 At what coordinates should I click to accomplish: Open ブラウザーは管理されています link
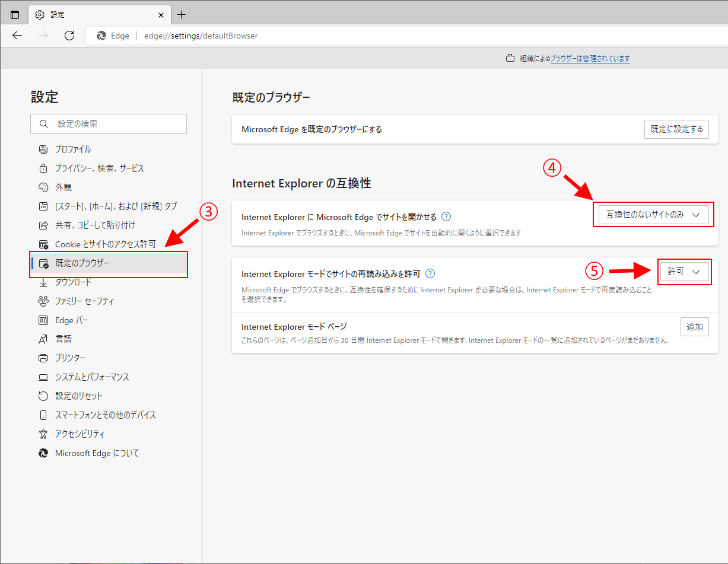[590, 59]
